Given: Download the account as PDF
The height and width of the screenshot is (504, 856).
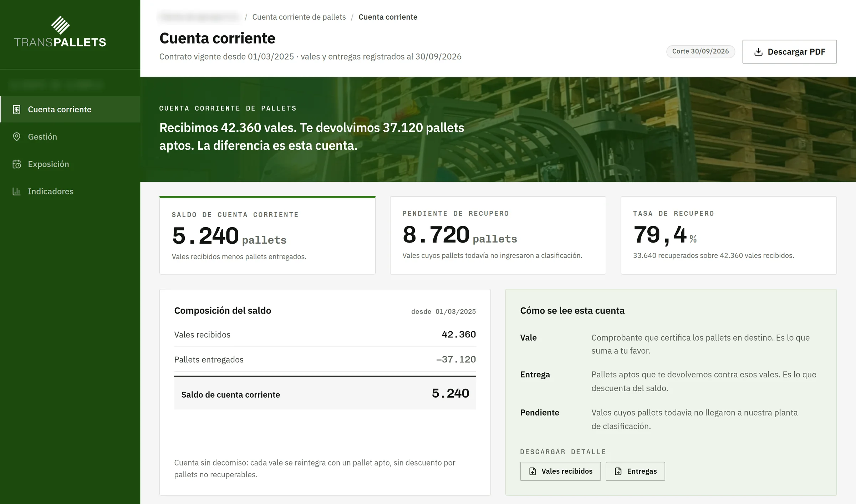Looking at the screenshot, I should 789,52.
